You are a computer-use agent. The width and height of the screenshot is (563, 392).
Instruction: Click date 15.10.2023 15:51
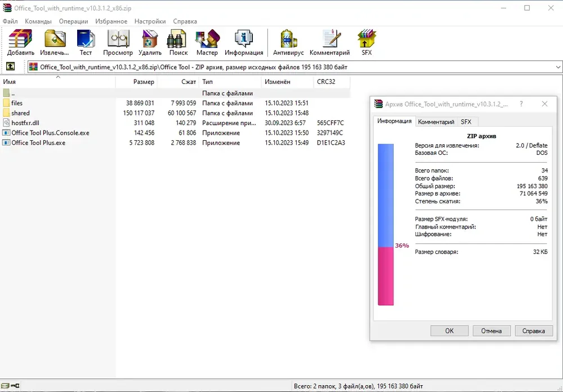point(287,103)
